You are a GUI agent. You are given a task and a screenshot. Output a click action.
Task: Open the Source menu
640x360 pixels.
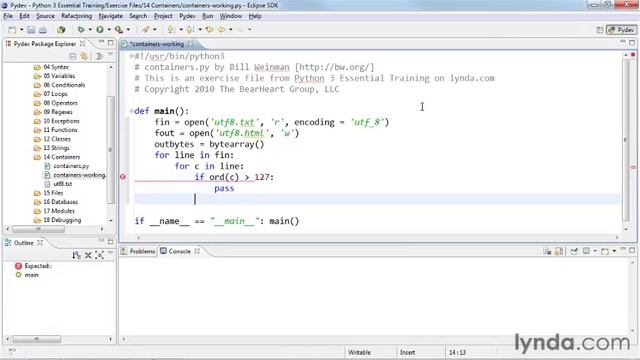tap(45, 16)
